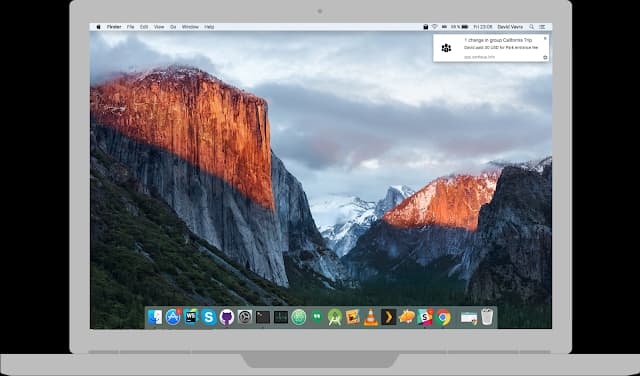Screen dimensions: 640x376
Task: Open the Window menu in menu bar
Action: point(190,27)
